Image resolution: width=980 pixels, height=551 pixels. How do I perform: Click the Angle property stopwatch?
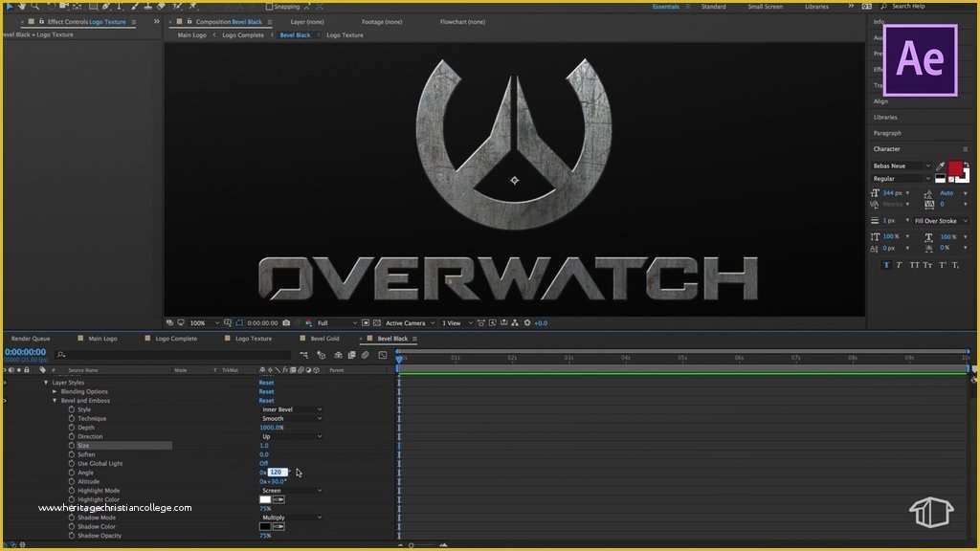[x=71, y=473]
